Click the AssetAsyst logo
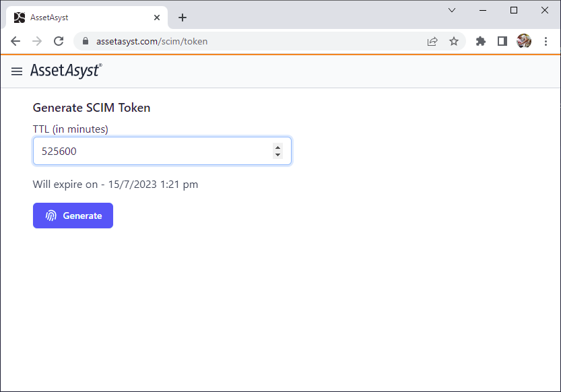The image size is (561, 392). coord(66,71)
